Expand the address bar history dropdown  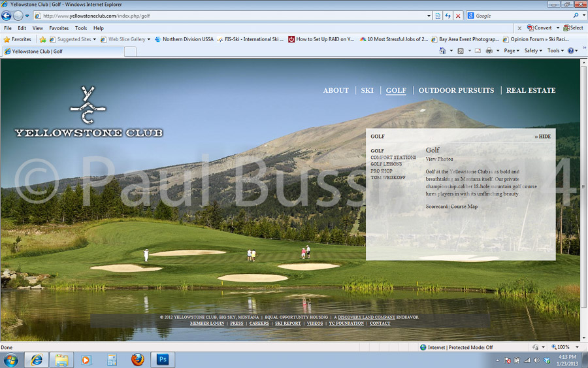coord(429,16)
